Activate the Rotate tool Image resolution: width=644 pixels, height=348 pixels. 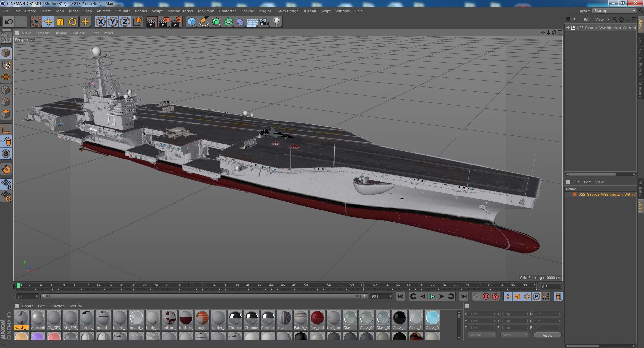[x=72, y=22]
